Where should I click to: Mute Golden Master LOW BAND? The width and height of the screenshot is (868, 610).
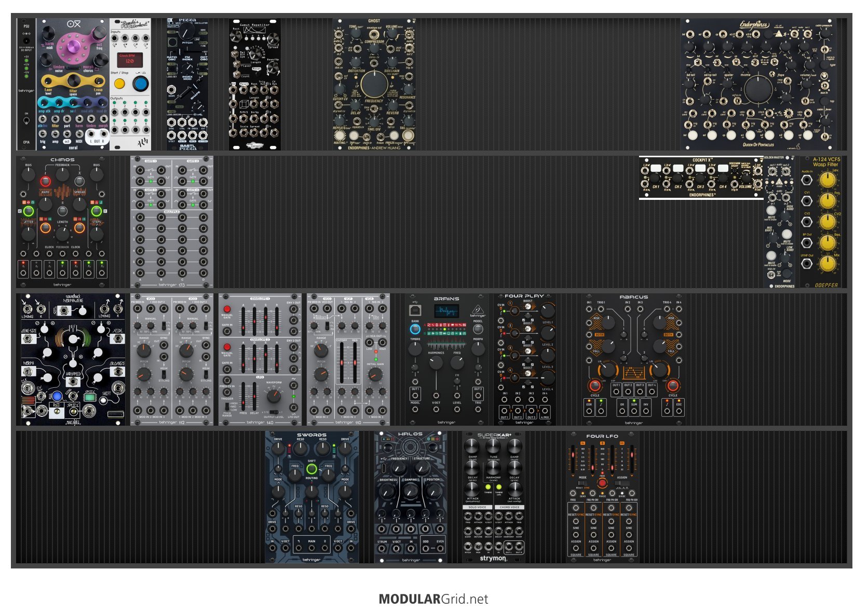click(771, 255)
